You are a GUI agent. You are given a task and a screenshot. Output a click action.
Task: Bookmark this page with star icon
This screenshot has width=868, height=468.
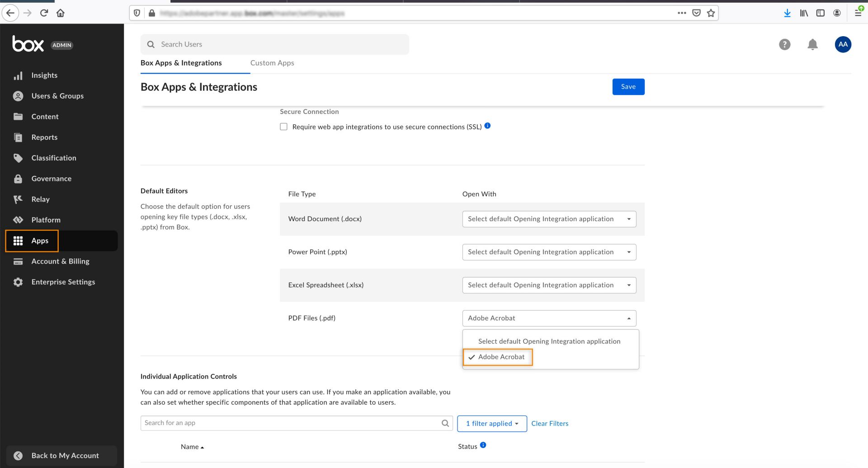(711, 13)
